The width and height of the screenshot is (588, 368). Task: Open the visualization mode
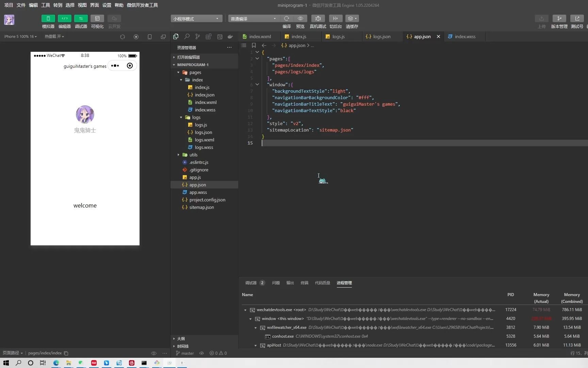pyautogui.click(x=97, y=18)
